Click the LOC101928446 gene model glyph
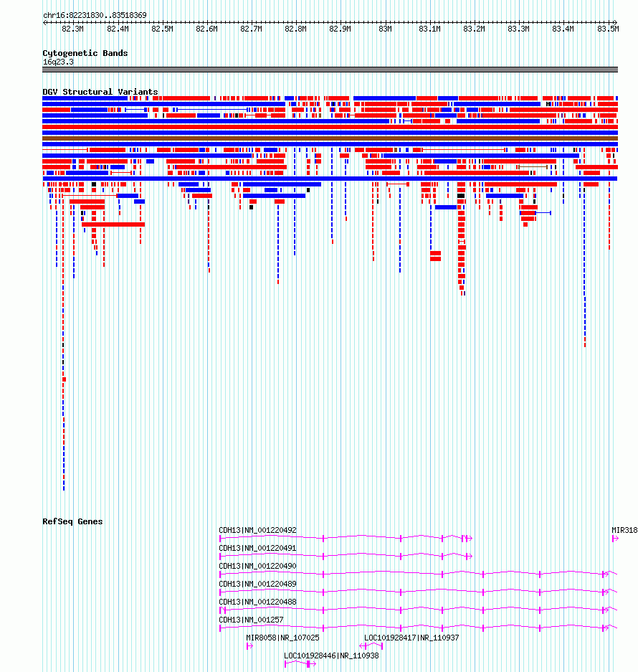 300,664
